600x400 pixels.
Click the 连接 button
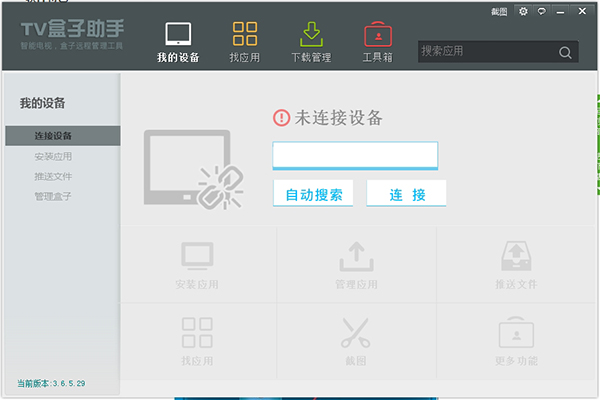(406, 193)
